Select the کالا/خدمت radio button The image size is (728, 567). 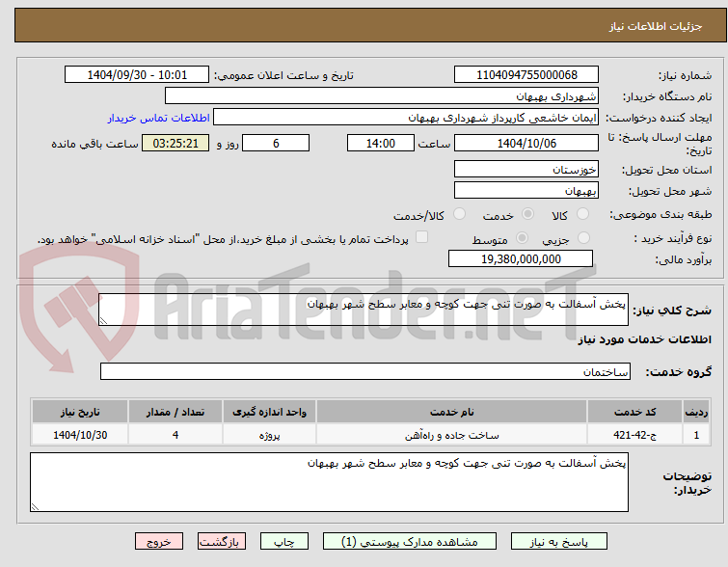point(459,214)
